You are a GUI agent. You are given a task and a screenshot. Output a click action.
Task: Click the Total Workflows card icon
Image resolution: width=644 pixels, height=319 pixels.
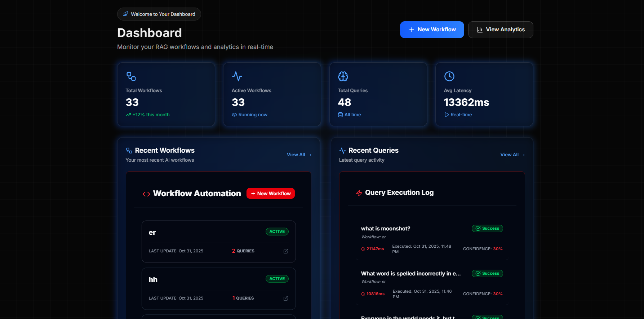tap(131, 76)
